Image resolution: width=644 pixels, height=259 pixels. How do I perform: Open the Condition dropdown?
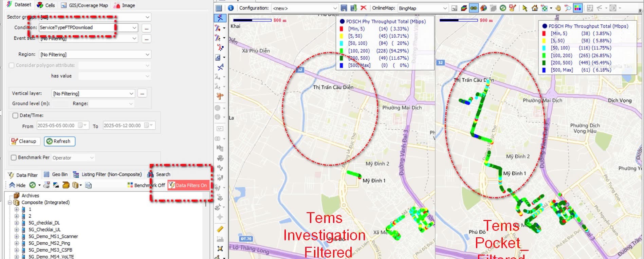point(134,28)
